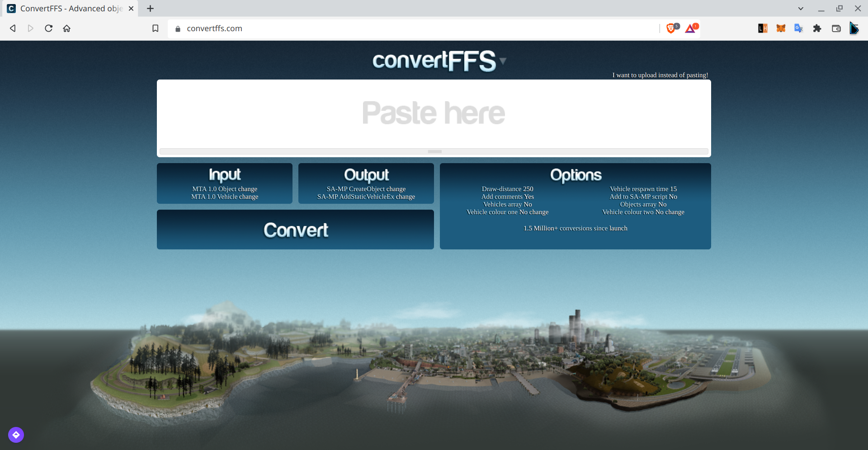
Task: Click the address bar URL
Action: [x=214, y=28]
